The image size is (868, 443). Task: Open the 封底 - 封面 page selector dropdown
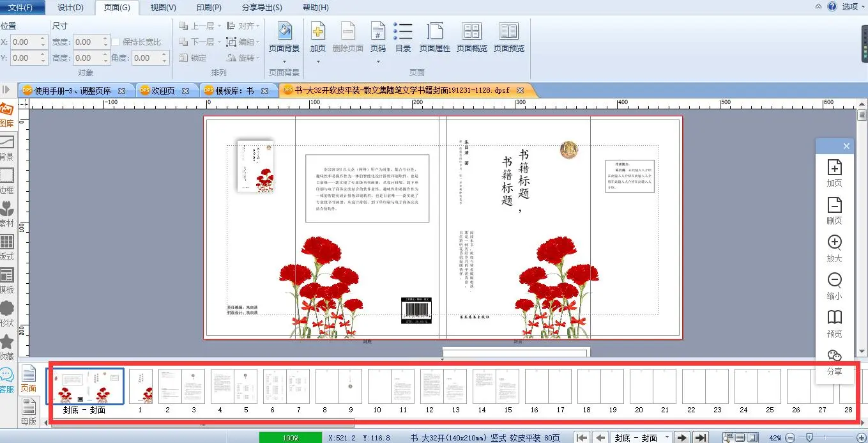pyautogui.click(x=667, y=438)
